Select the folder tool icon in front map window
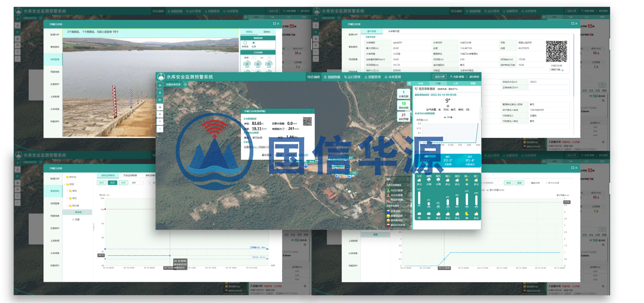 pos(160,99)
